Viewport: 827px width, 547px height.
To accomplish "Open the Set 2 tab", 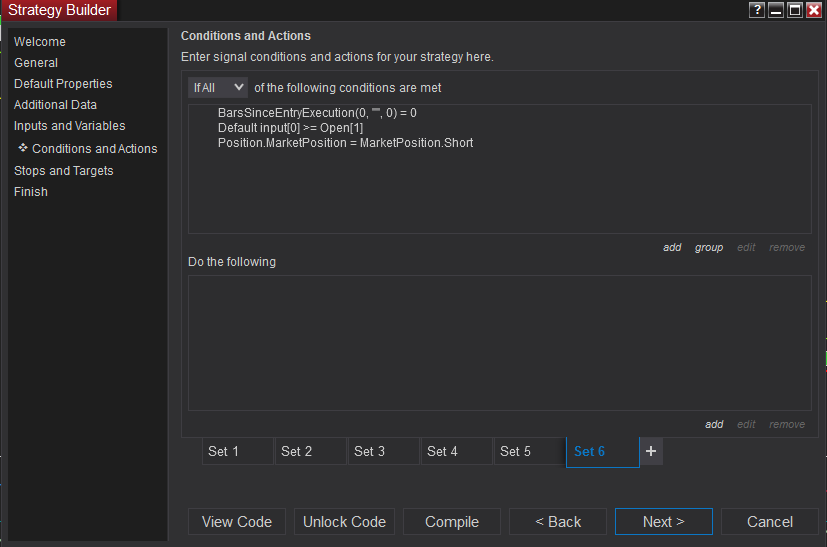I will coord(311,451).
